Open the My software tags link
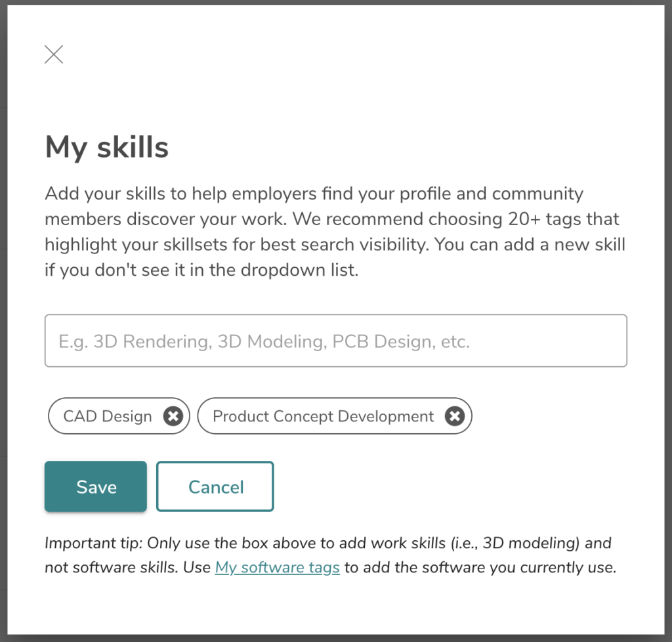This screenshot has width=672, height=642. [277, 568]
